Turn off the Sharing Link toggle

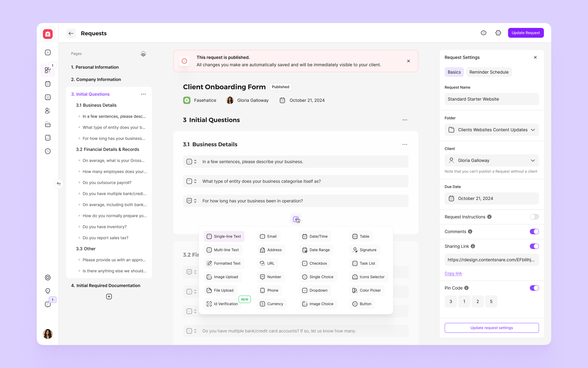(x=534, y=246)
